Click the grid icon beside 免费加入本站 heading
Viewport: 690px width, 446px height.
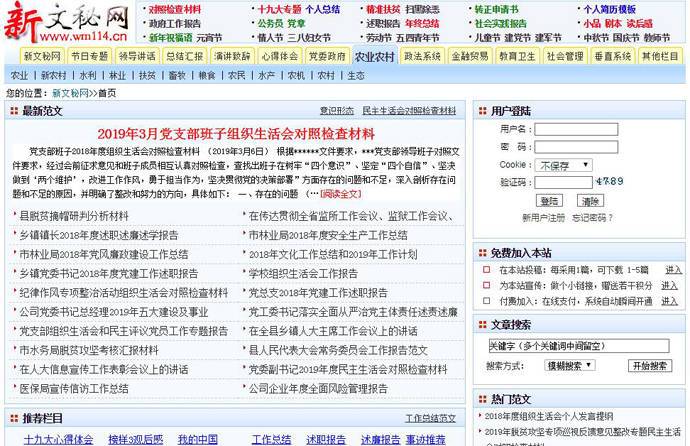482,254
